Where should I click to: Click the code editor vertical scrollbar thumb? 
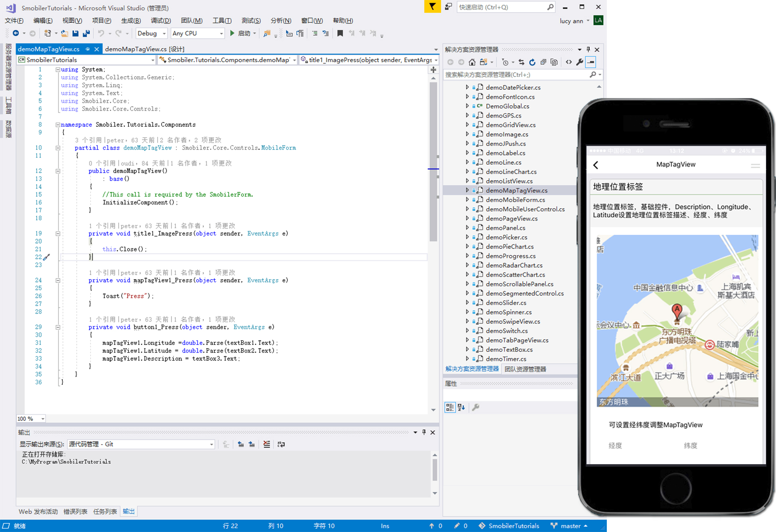433,162
